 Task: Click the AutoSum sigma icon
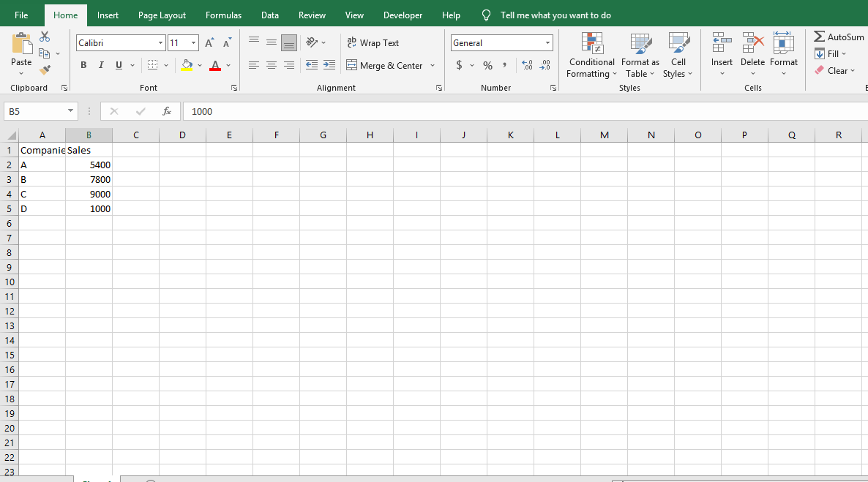pyautogui.click(x=820, y=37)
